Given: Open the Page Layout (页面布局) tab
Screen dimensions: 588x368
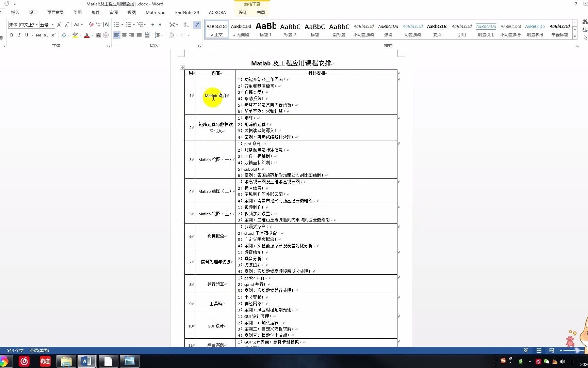Looking at the screenshot, I should 55,13.
